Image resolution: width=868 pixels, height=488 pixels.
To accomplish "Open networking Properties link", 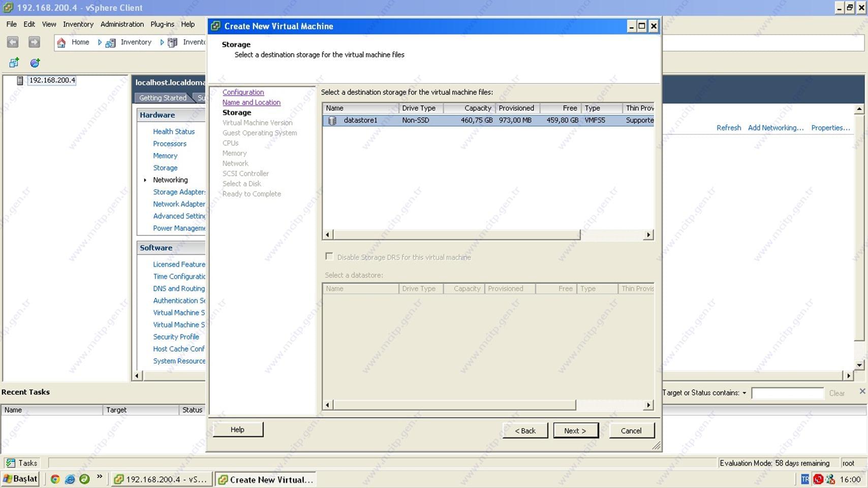I will pyautogui.click(x=830, y=128).
